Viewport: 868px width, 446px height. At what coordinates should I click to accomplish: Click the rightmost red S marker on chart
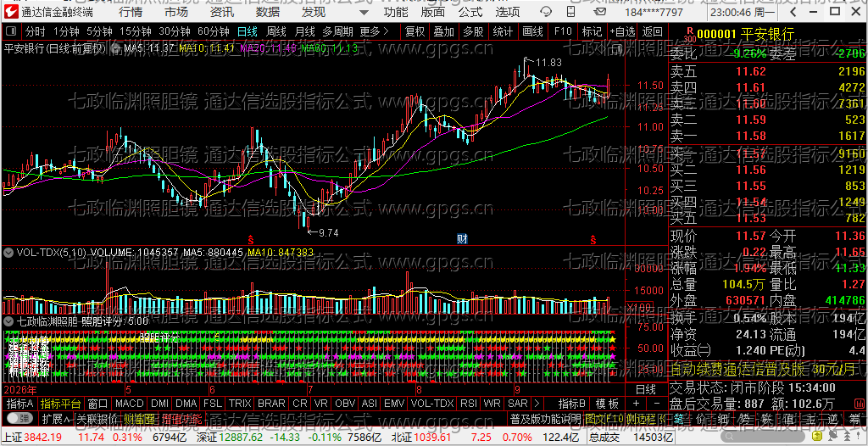click(x=593, y=239)
